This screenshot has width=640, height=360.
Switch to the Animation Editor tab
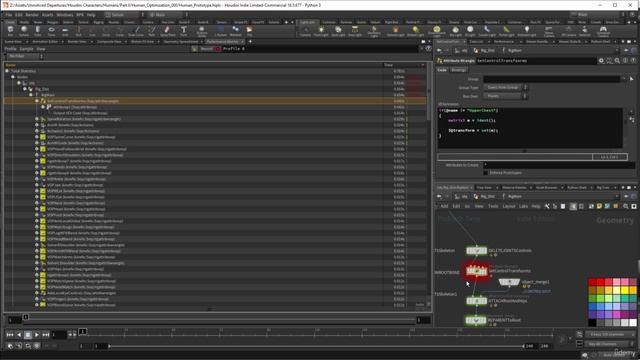click(x=45, y=42)
